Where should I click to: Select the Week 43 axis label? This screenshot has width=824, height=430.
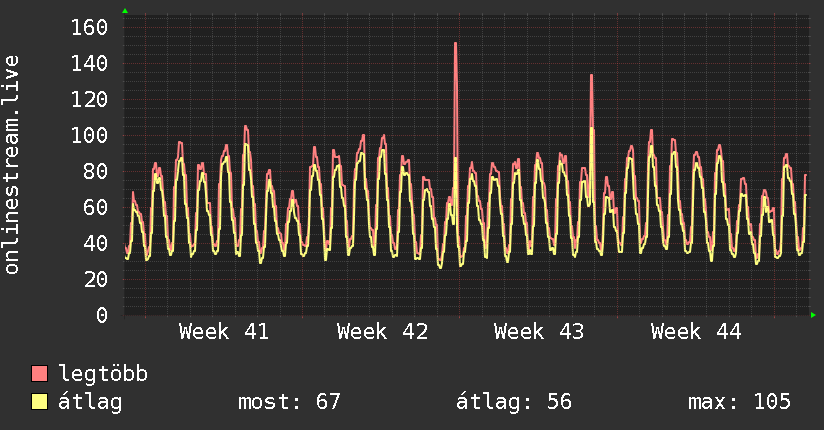(x=539, y=331)
